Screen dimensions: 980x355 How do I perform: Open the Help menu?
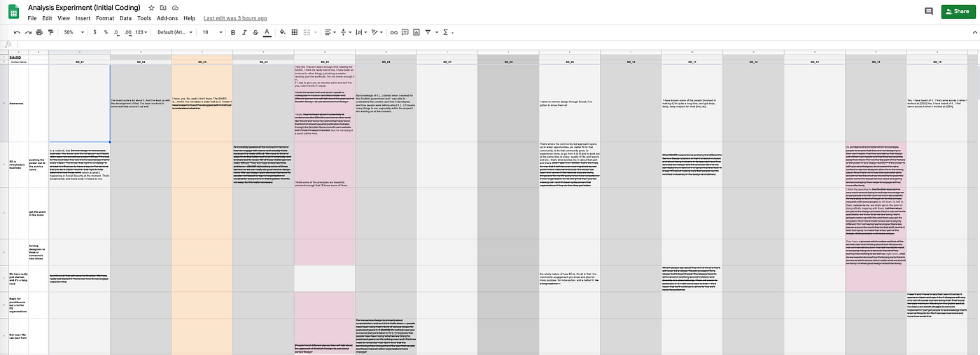pos(189,18)
